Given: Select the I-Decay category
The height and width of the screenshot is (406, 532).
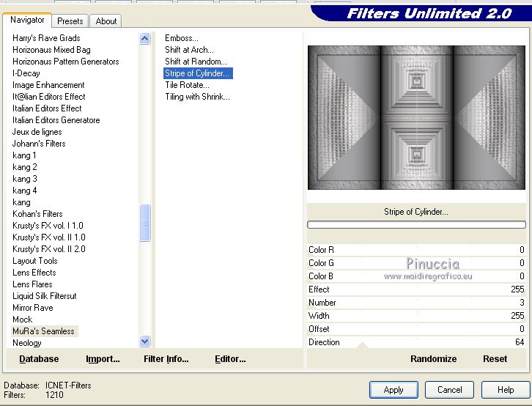Looking at the screenshot, I should [26, 73].
